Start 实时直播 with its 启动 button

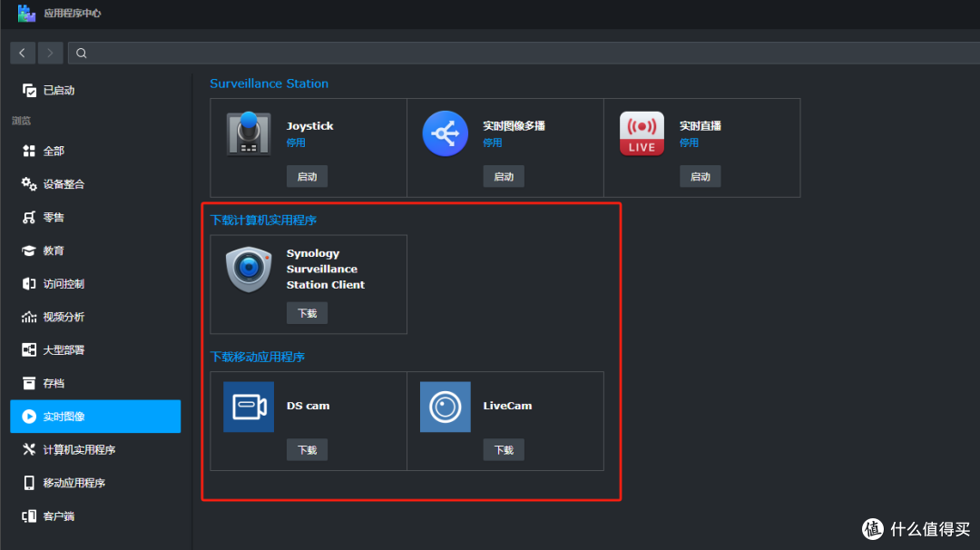coord(700,176)
